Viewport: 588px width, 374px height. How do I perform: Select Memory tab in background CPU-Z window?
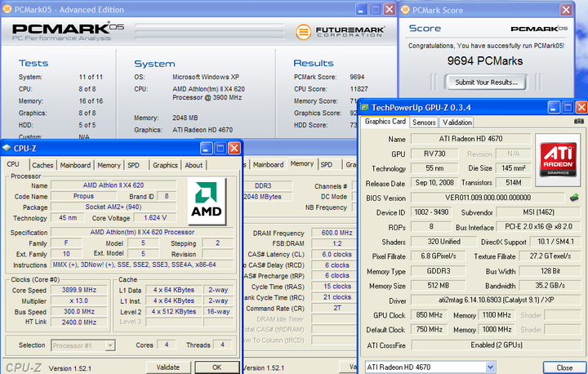point(302,164)
